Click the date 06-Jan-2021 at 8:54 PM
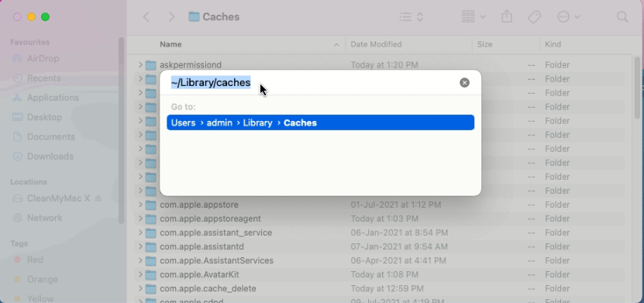The height and width of the screenshot is (303, 644). click(399, 232)
